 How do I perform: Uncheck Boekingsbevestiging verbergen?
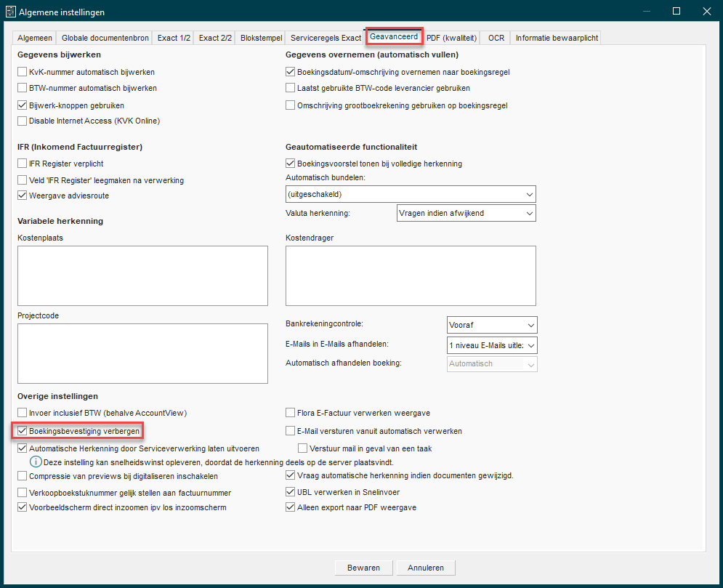[x=23, y=431]
